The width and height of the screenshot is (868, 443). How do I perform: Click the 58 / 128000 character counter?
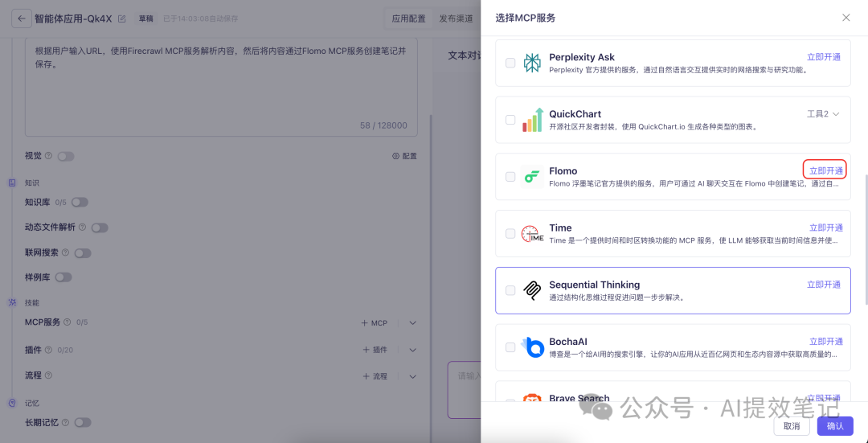click(383, 125)
